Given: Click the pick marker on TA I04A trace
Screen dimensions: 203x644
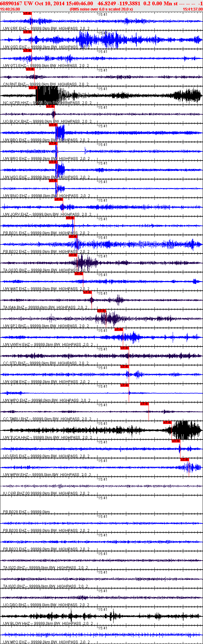Looking at the screenshot, I should 88,292.
